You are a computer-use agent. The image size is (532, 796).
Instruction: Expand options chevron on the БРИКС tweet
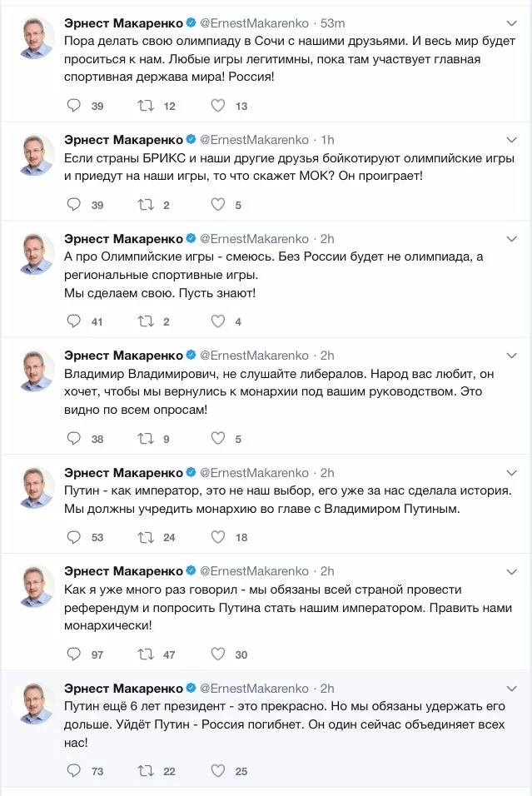tap(512, 139)
